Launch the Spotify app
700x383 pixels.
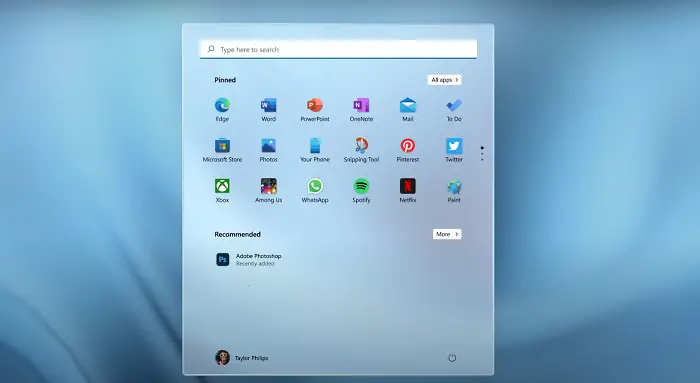361,191
